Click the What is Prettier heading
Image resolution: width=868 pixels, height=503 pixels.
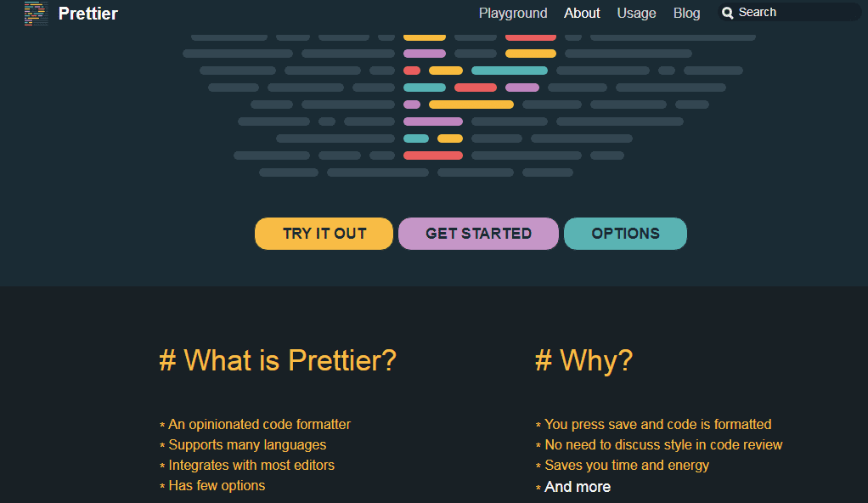pyautogui.click(x=278, y=360)
